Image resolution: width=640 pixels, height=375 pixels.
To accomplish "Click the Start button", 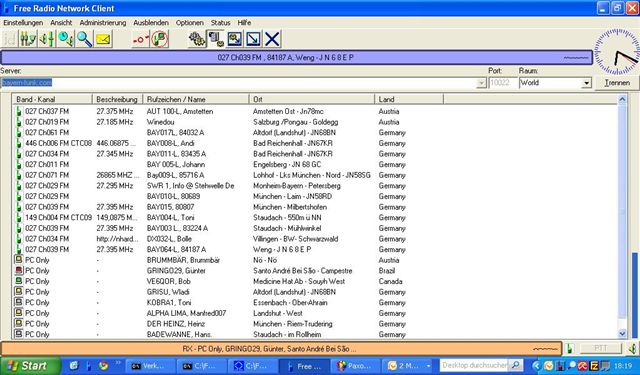I will (x=30, y=366).
